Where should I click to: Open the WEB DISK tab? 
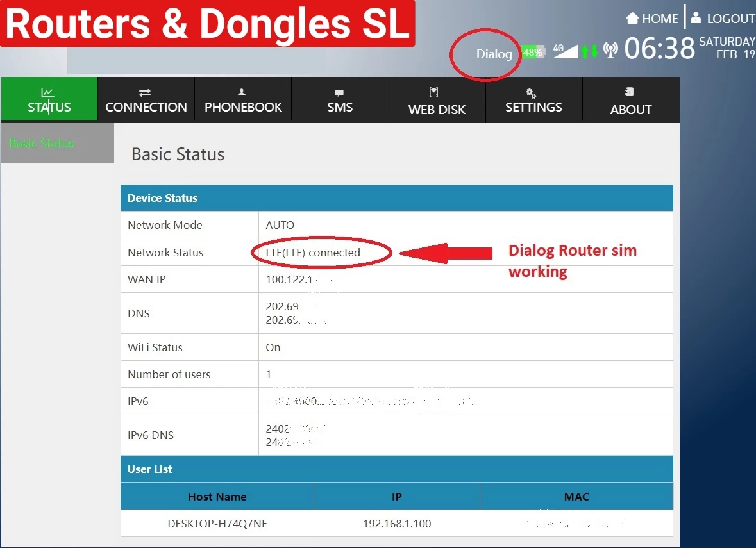coord(437,99)
